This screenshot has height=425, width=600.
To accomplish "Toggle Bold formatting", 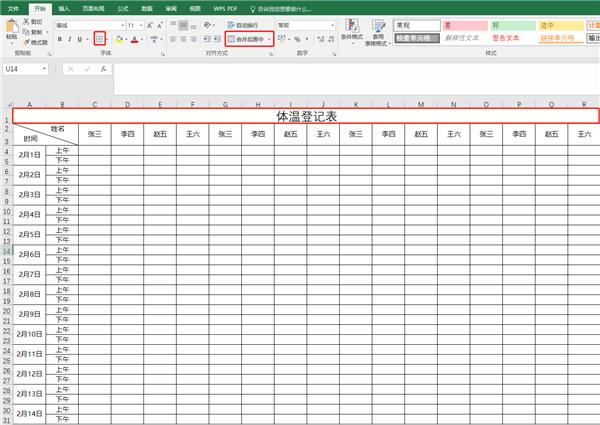I will coord(59,39).
